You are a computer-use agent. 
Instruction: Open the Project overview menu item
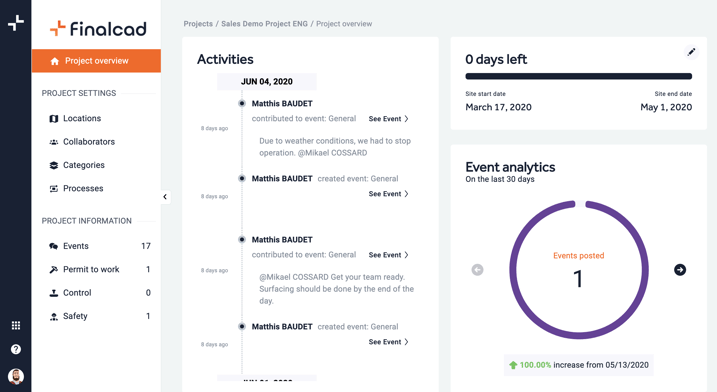tap(96, 61)
